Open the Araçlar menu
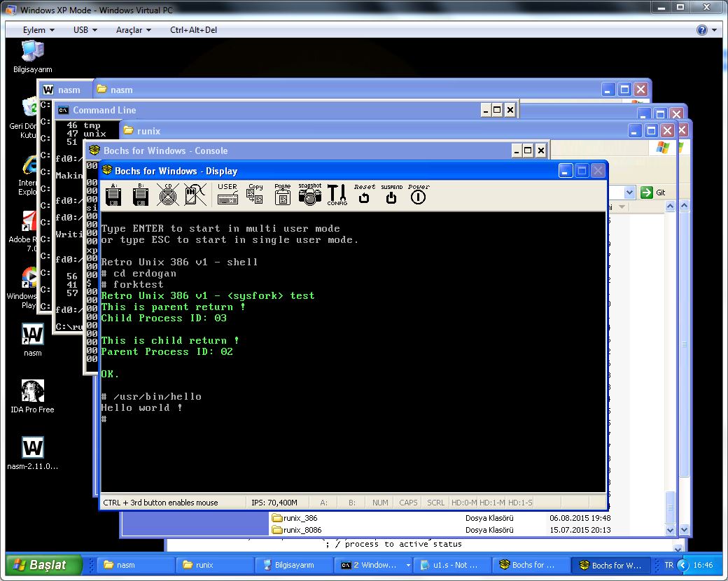Image resolution: width=728 pixels, height=581 pixels. coord(134,29)
